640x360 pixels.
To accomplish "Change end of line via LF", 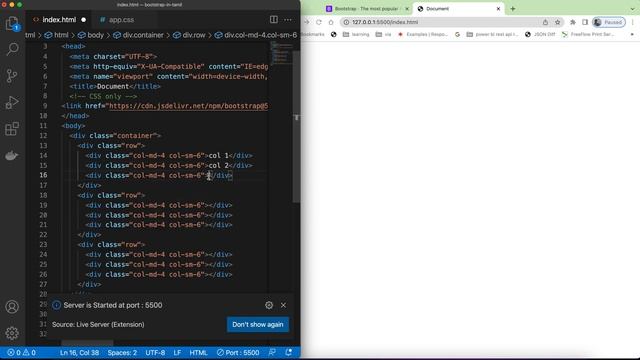I will tap(177, 353).
